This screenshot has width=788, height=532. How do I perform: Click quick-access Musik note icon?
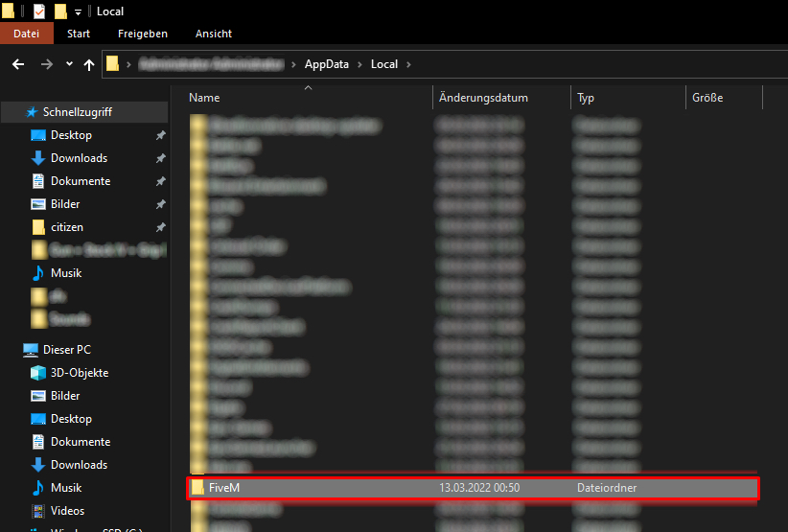coord(38,273)
